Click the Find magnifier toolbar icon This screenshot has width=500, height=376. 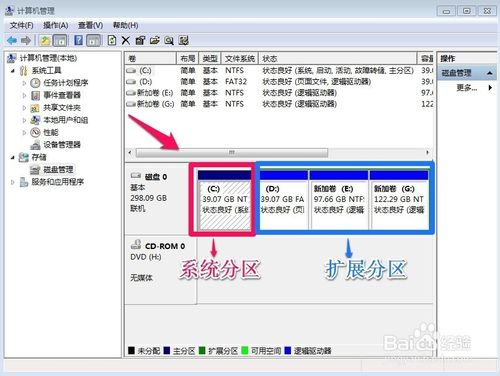tap(169, 41)
